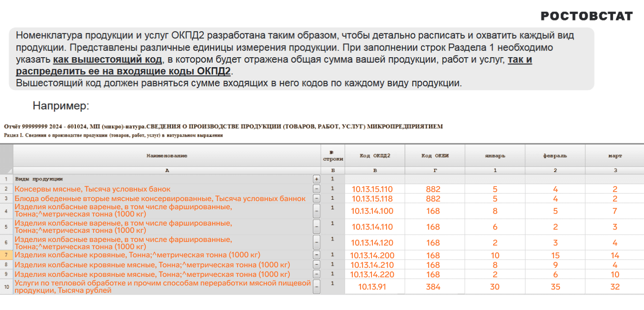Click OKPD2 code cell 10.13.14.120
The height and width of the screenshot is (310, 644).
[x=375, y=242]
